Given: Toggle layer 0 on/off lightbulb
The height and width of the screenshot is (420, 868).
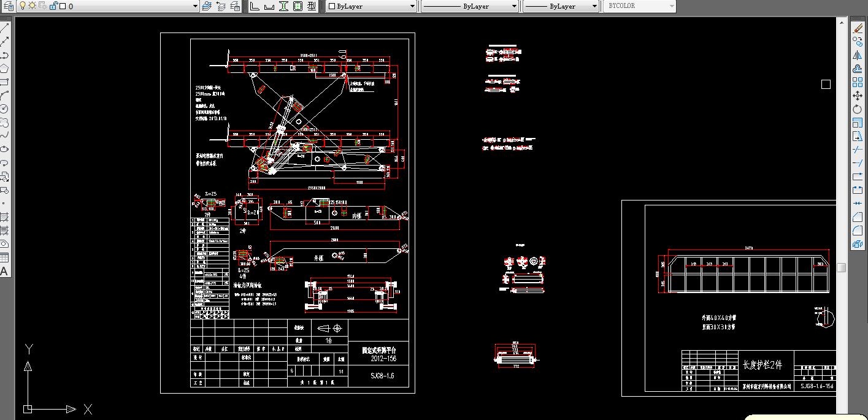Looking at the screenshot, I should [x=23, y=6].
